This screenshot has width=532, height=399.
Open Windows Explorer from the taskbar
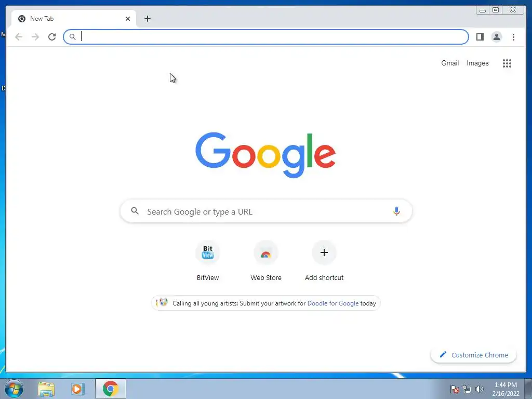point(46,389)
